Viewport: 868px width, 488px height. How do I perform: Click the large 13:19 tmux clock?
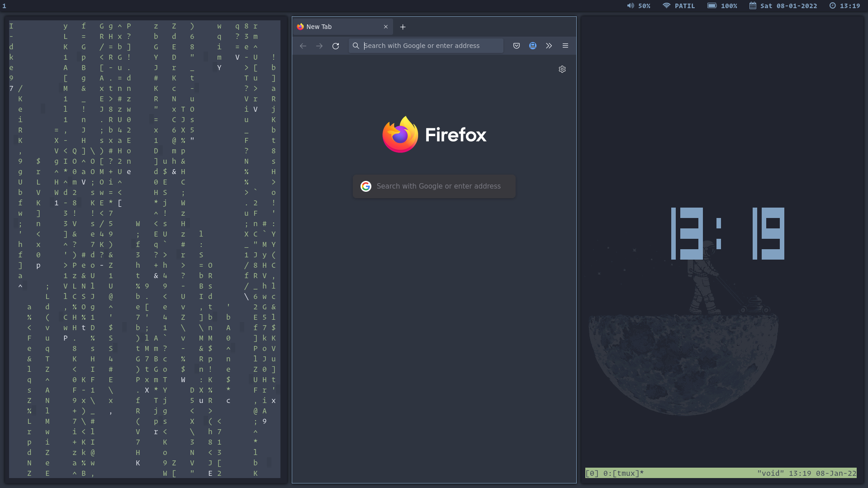[727, 233]
